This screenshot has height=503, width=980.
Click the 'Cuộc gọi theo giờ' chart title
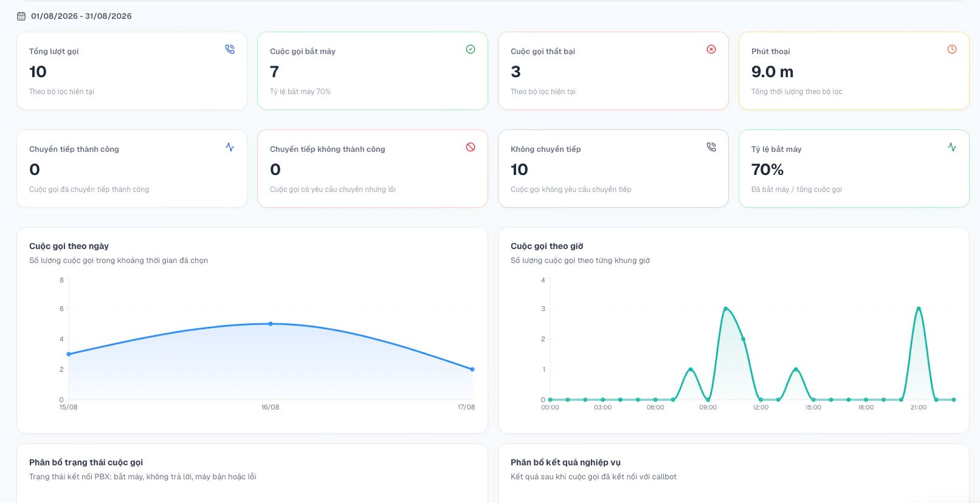point(547,246)
